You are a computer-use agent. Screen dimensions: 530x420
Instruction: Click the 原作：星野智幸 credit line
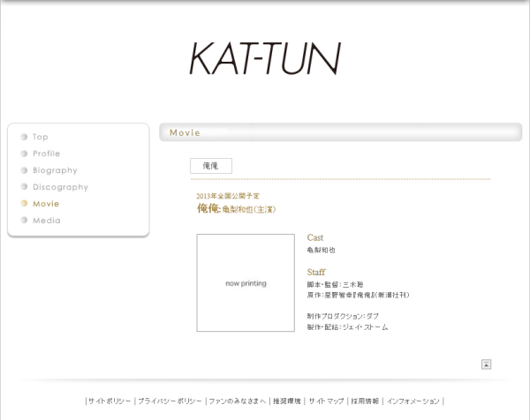pyautogui.click(x=358, y=295)
